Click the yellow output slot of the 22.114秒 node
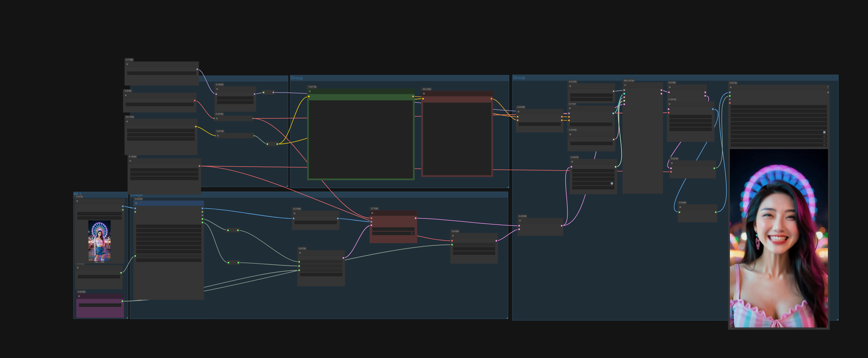Image resolution: width=868 pixels, height=358 pixels. [196, 127]
